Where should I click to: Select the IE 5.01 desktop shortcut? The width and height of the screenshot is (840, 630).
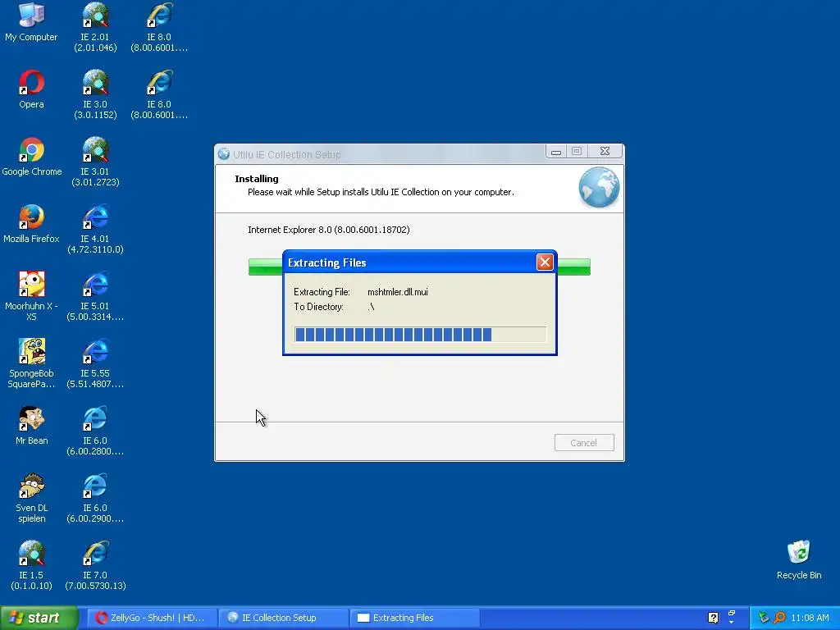point(95,296)
